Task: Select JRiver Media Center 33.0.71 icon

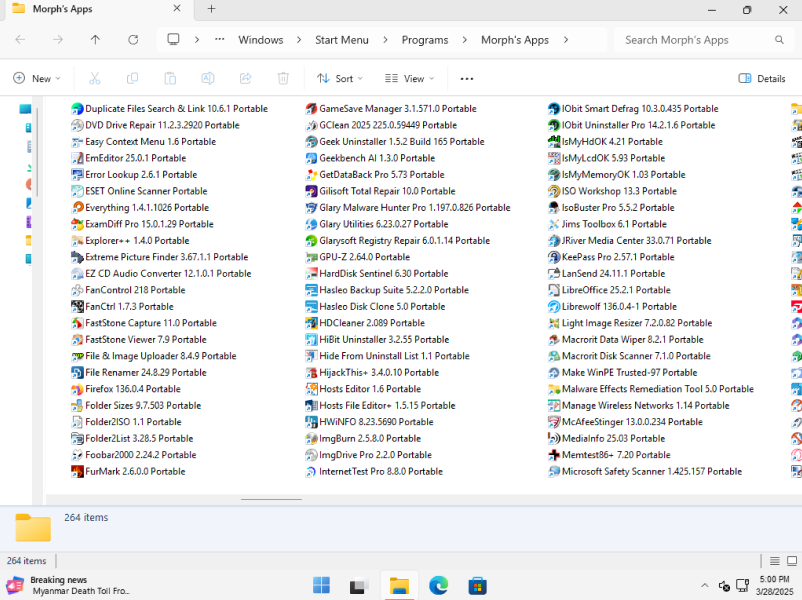Action: pyautogui.click(x=553, y=241)
